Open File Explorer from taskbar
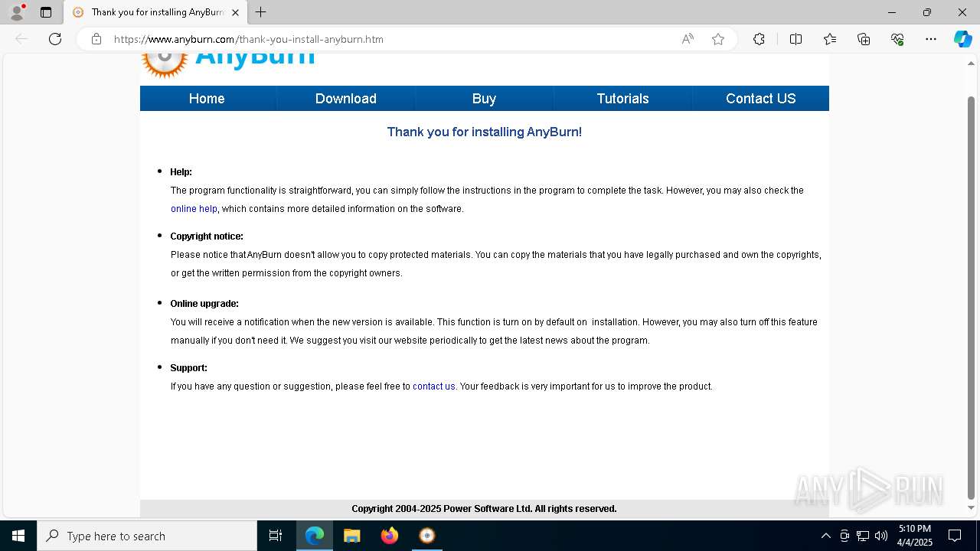 click(x=352, y=536)
